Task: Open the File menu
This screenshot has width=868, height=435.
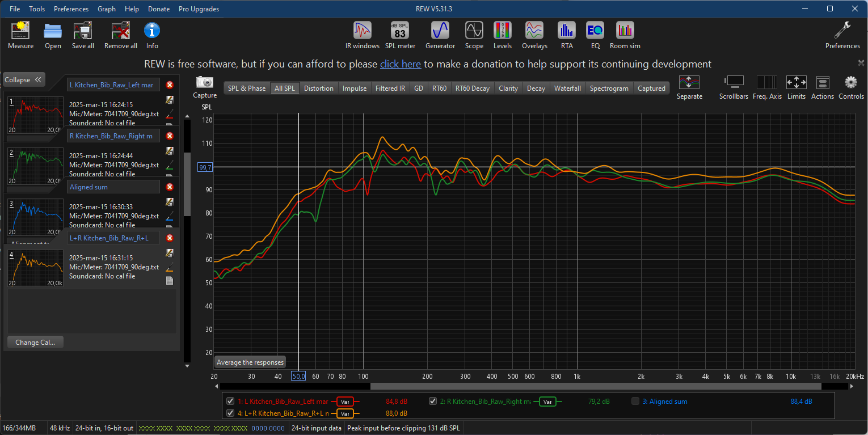Action: (15, 9)
